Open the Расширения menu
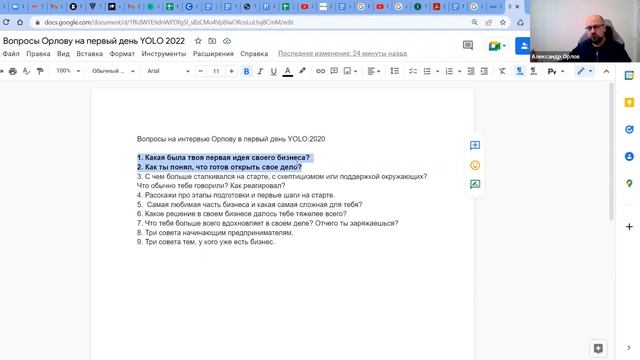Screen dimensions: 640x360 coord(213,53)
